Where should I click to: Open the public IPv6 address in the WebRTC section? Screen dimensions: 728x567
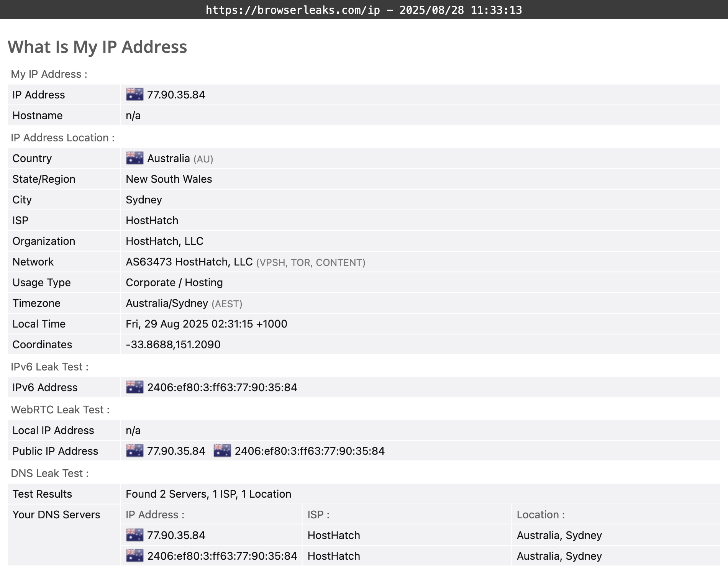(x=310, y=451)
